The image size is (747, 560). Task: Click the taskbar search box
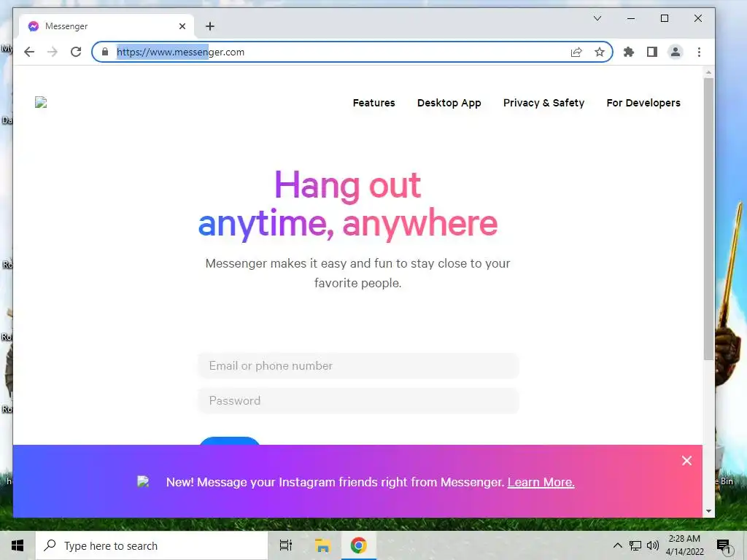(152, 545)
